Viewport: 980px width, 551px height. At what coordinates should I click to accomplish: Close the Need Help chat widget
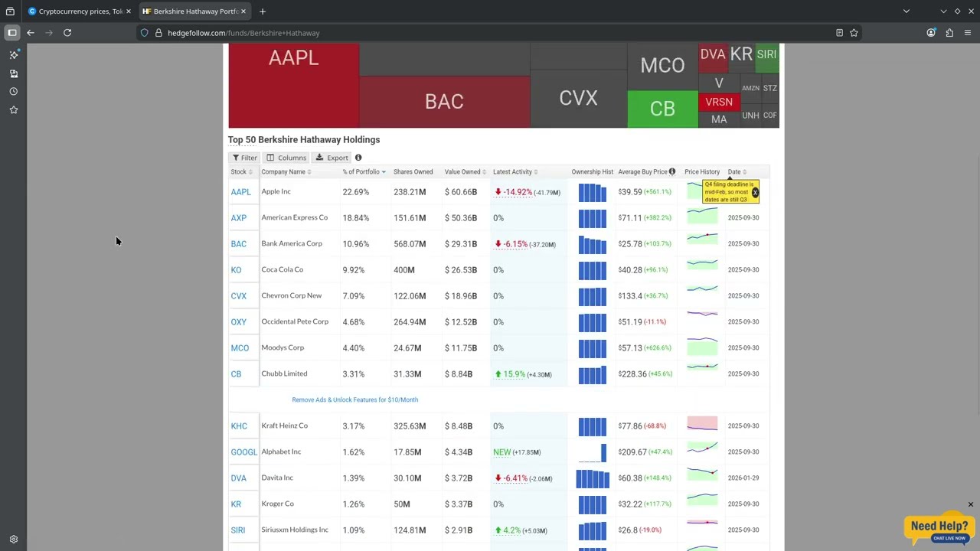tap(971, 505)
